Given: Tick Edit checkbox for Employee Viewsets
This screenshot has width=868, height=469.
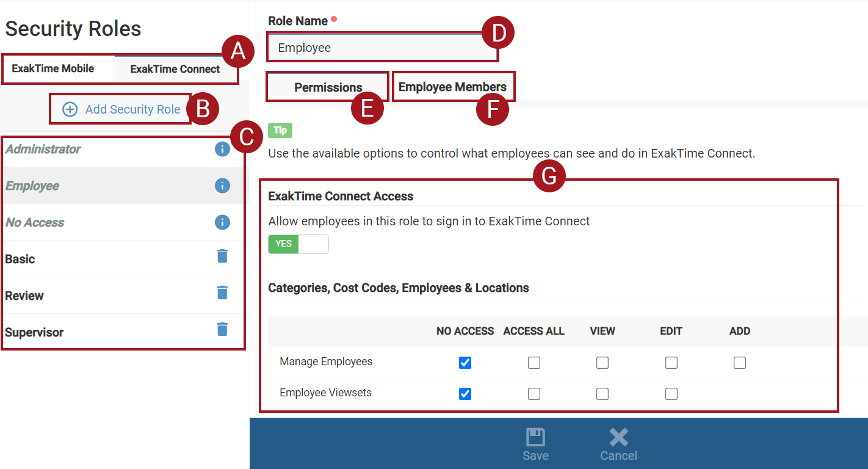Looking at the screenshot, I should tap(671, 394).
